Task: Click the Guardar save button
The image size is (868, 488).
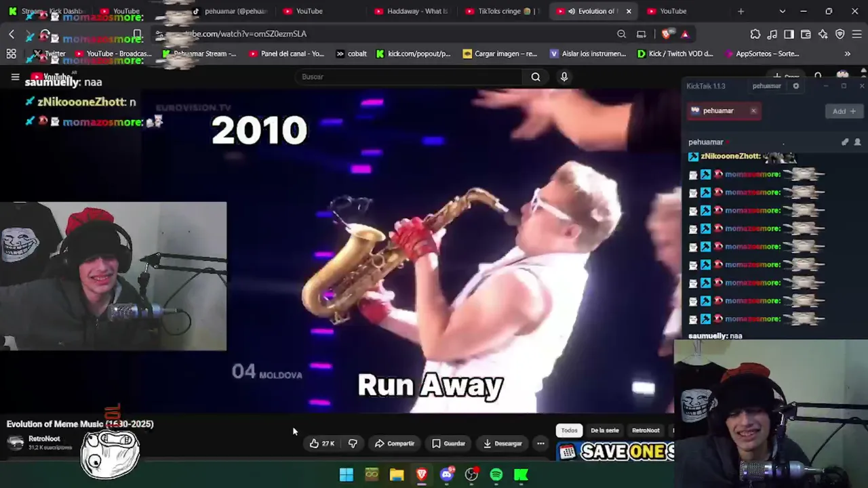Action: 448,443
